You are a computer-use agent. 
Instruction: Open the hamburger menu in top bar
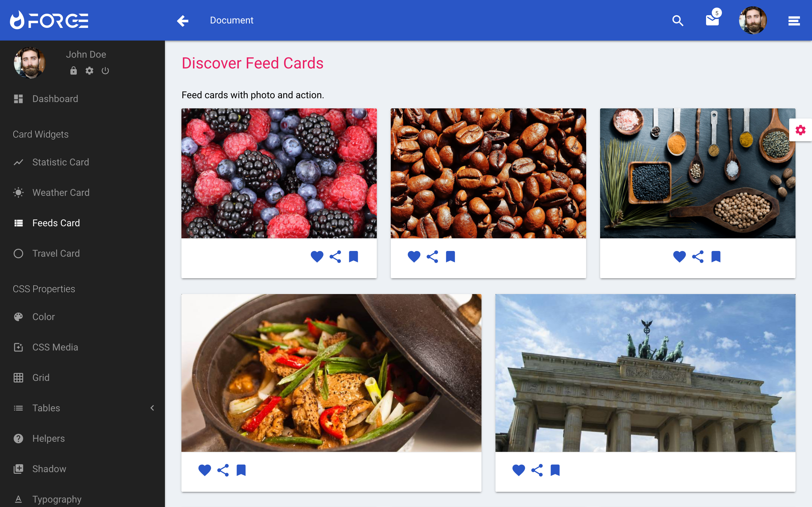click(x=794, y=21)
